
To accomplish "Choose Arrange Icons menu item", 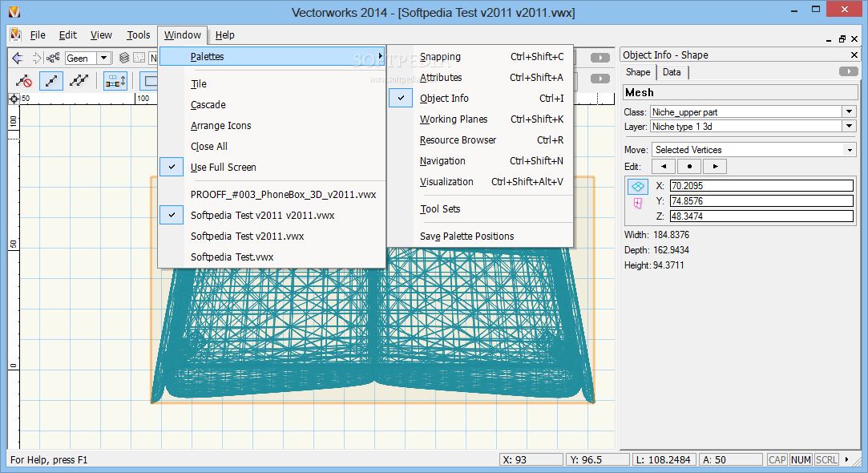I will [272, 126].
